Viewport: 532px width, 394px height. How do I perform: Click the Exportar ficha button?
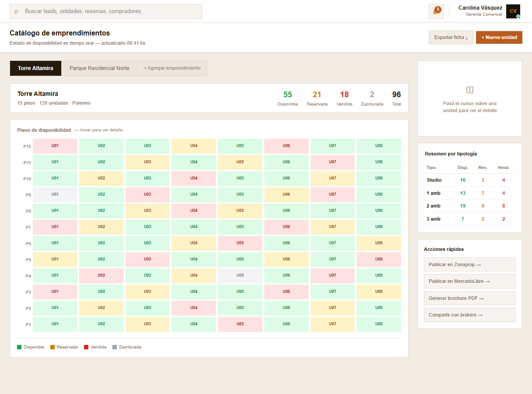451,38
